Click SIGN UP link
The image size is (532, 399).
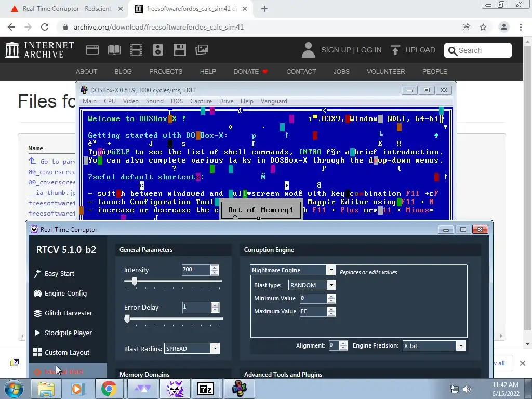[336, 50]
